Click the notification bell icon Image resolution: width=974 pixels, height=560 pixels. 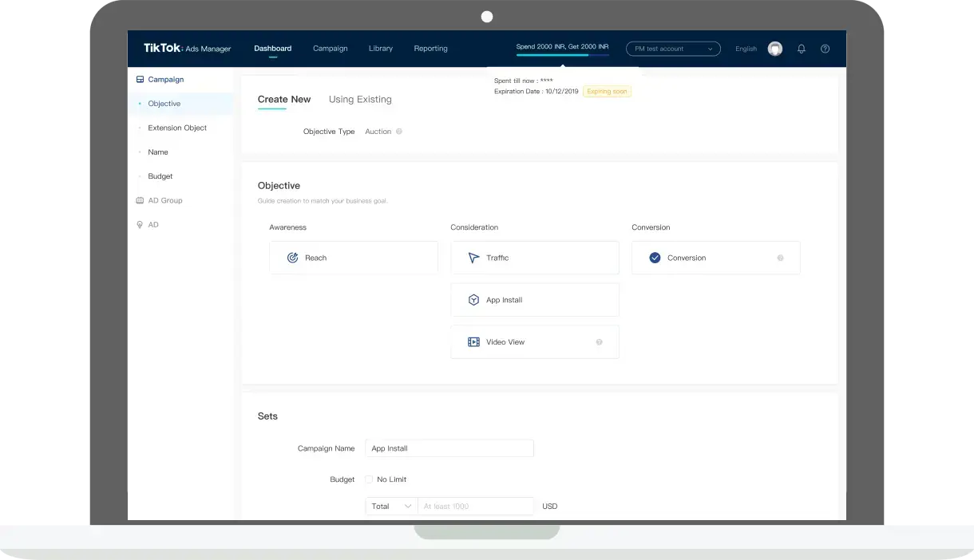pos(802,49)
